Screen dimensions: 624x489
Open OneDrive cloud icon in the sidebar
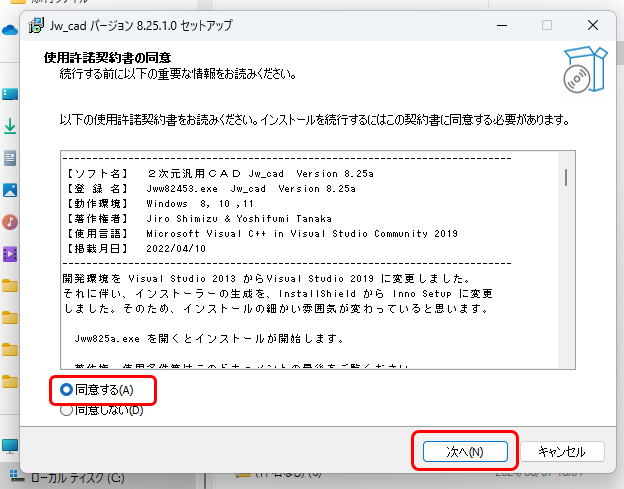tap(10, 31)
